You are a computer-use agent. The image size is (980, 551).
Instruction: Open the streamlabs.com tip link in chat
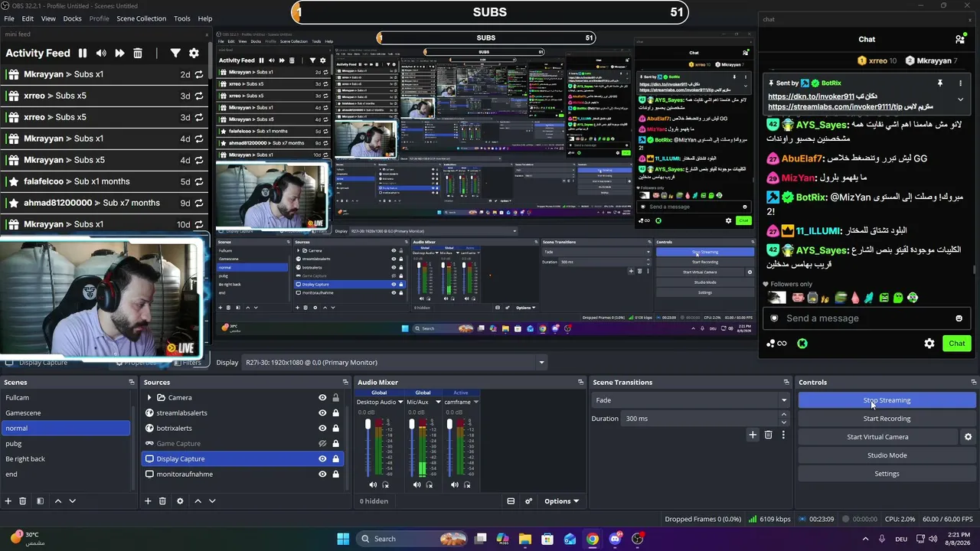(835, 107)
